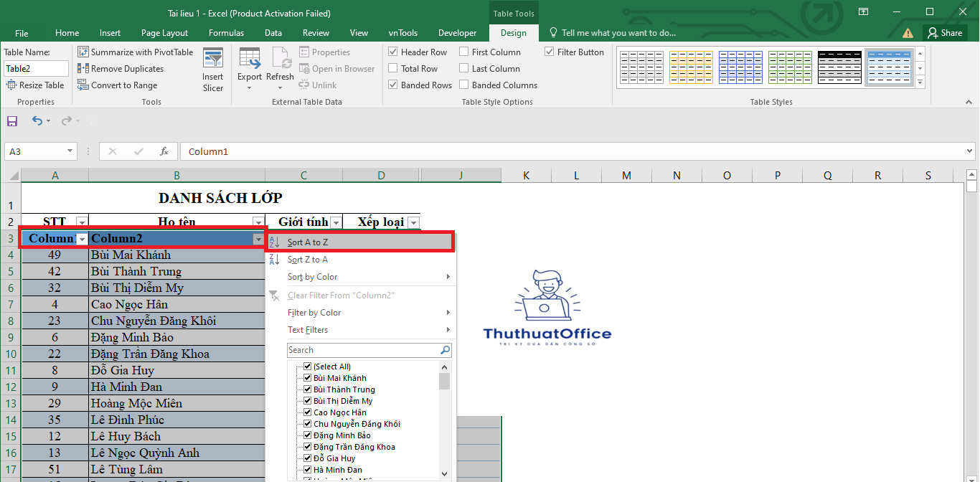Click the Save icon in quick access toolbar
Image resolution: width=980 pixels, height=482 pixels.
(12, 121)
